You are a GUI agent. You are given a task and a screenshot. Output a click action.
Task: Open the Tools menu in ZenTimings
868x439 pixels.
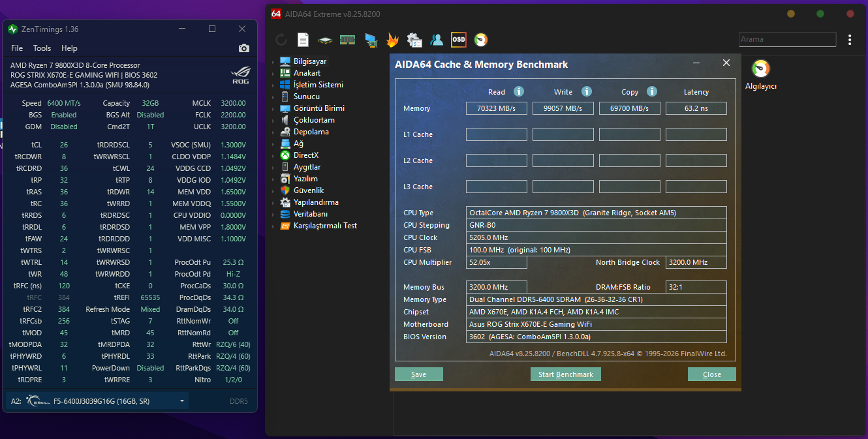[x=42, y=48]
